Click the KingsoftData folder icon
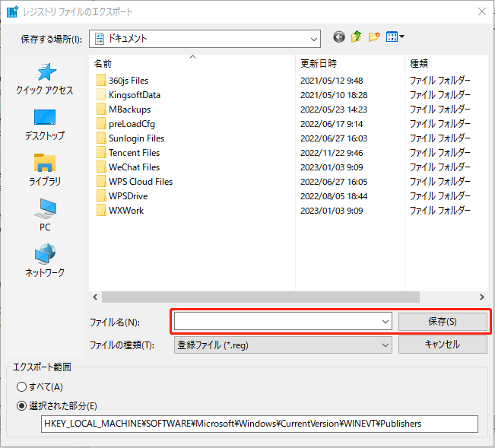The image size is (495, 448). [101, 95]
